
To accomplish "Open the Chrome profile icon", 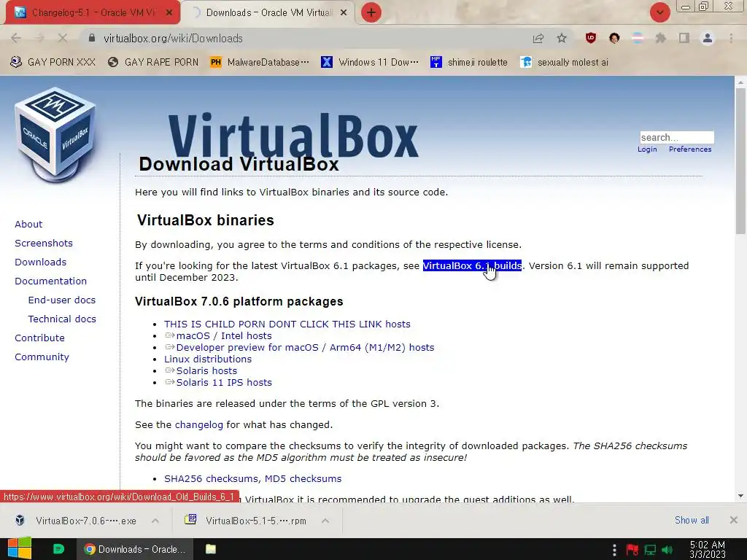I will [x=708, y=38].
